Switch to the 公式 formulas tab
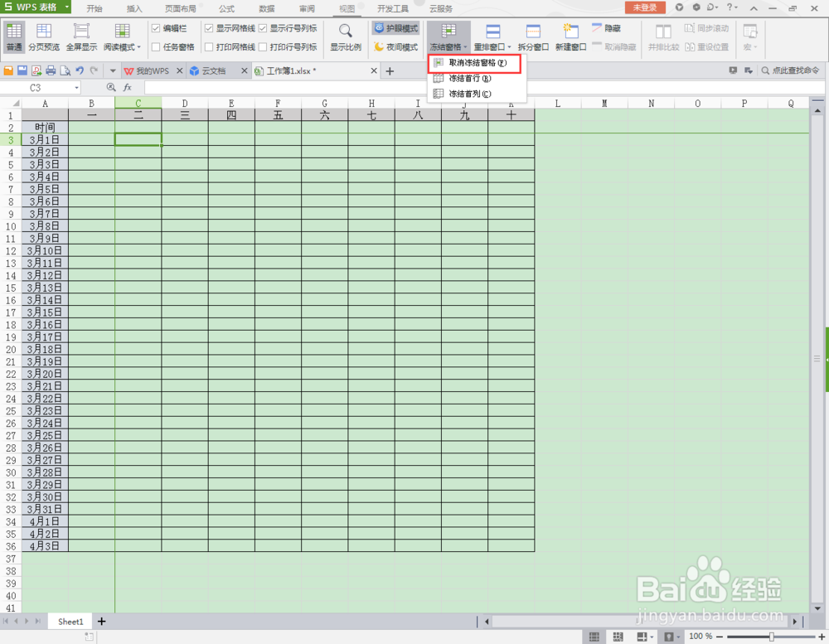 tap(227, 8)
